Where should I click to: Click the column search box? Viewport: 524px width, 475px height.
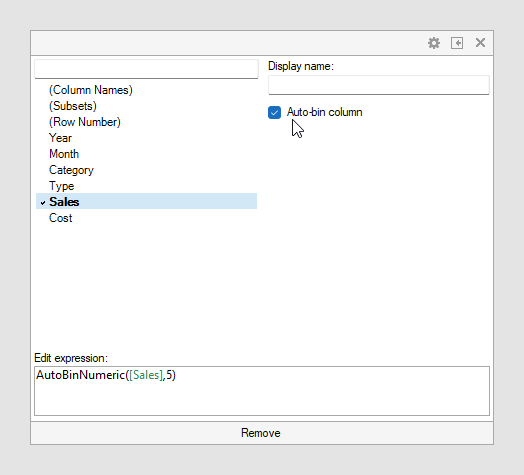pyautogui.click(x=146, y=69)
